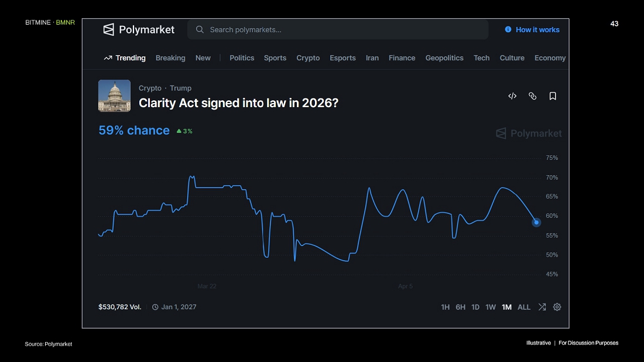Select the ALL time range
644x362 pixels.
(524, 307)
